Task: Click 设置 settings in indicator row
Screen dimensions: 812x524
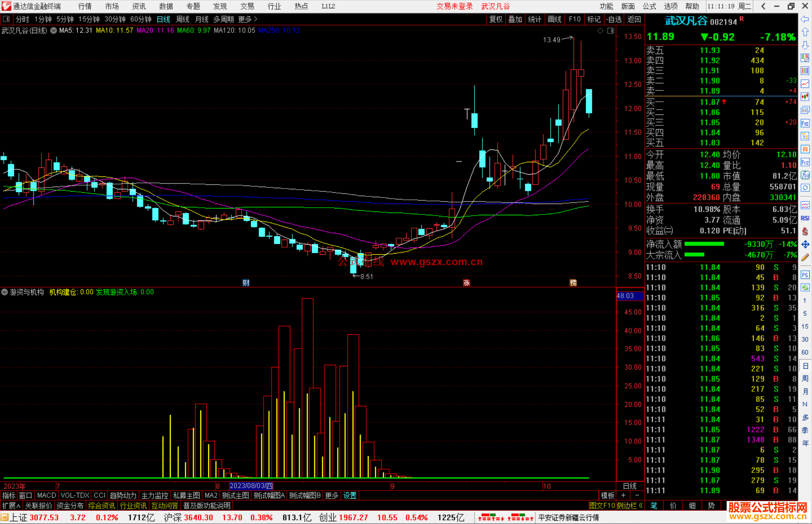Action: click(x=350, y=495)
